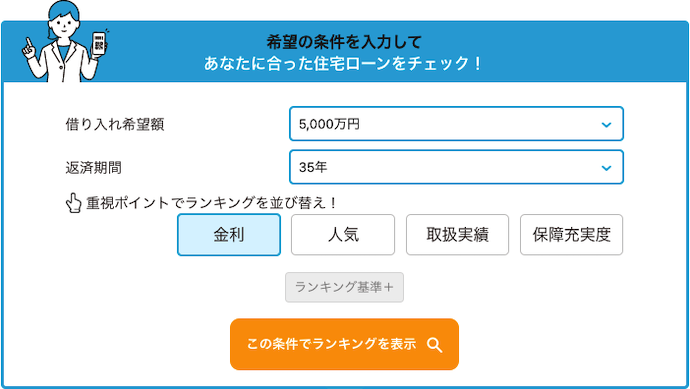Click the chevron arrow in the 借り入れ希望額 field
Image resolution: width=690 pixels, height=389 pixels.
(x=606, y=125)
